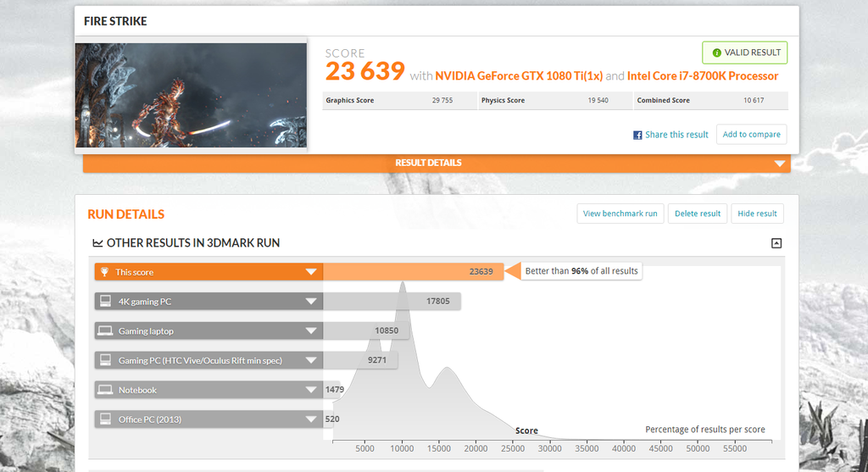Click the Combined Score value 10 617
This screenshot has height=472, width=868.
coord(754,100)
